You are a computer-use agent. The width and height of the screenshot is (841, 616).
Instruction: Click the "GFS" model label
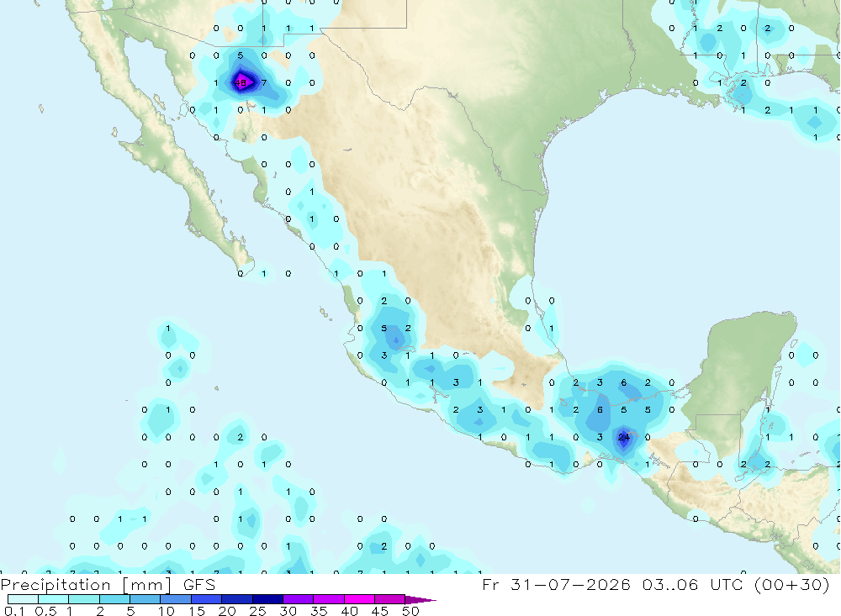tap(199, 585)
